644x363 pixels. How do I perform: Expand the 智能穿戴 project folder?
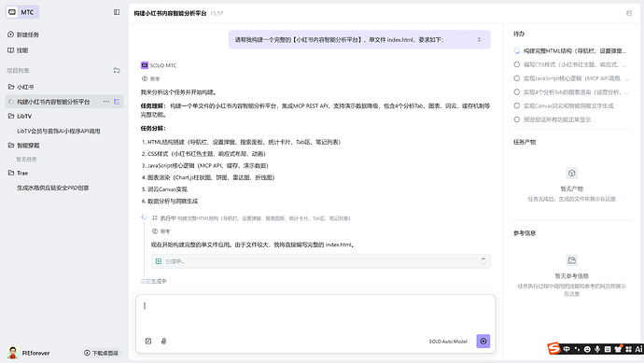point(24,146)
